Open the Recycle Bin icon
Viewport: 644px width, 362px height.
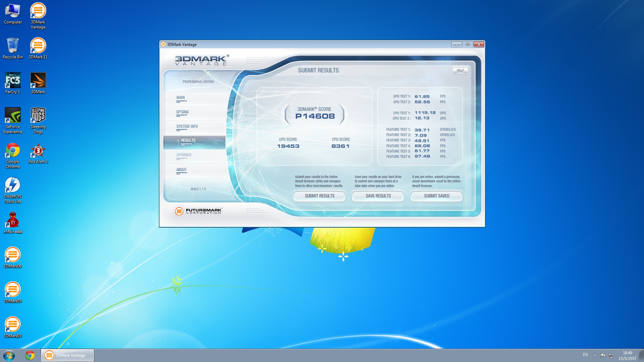click(x=12, y=46)
